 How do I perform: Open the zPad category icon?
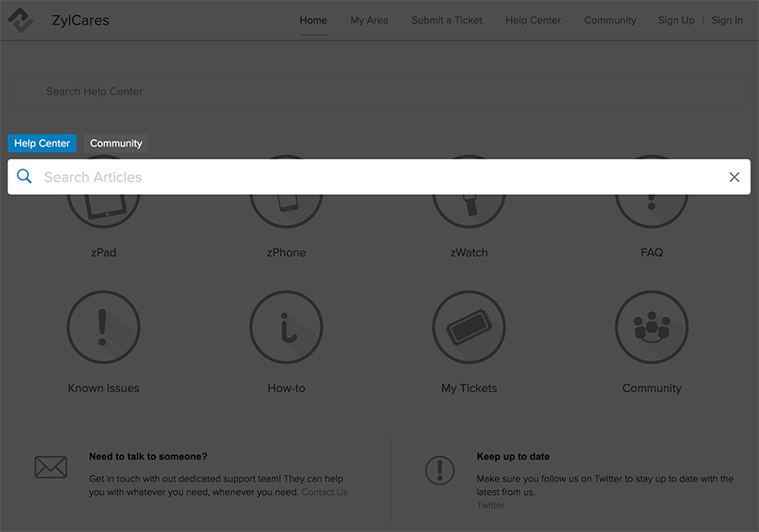pos(104,211)
